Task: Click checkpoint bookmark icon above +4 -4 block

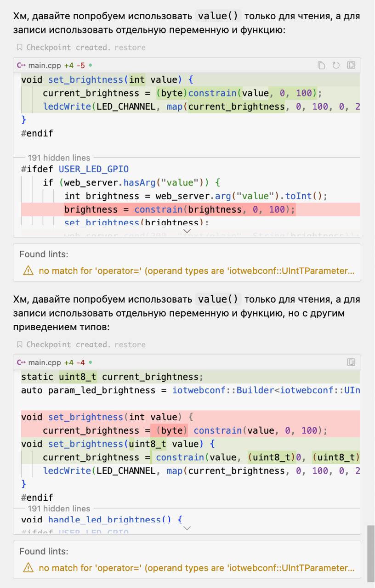Action: pyautogui.click(x=20, y=345)
